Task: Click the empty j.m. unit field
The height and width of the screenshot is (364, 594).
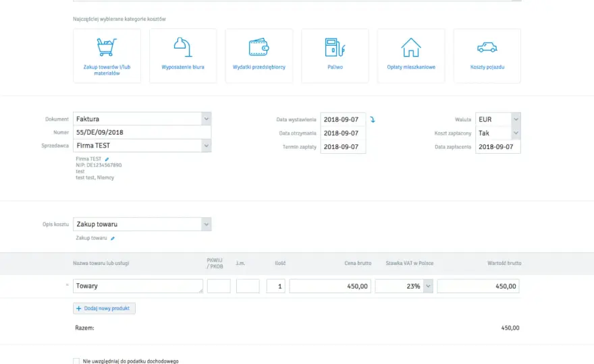Action: point(248,286)
